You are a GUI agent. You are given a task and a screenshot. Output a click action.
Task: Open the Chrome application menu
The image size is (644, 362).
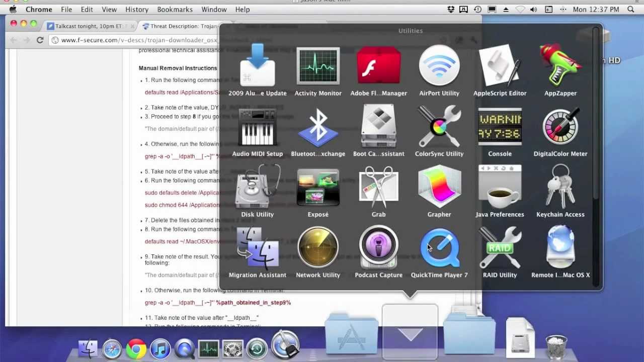39,10
